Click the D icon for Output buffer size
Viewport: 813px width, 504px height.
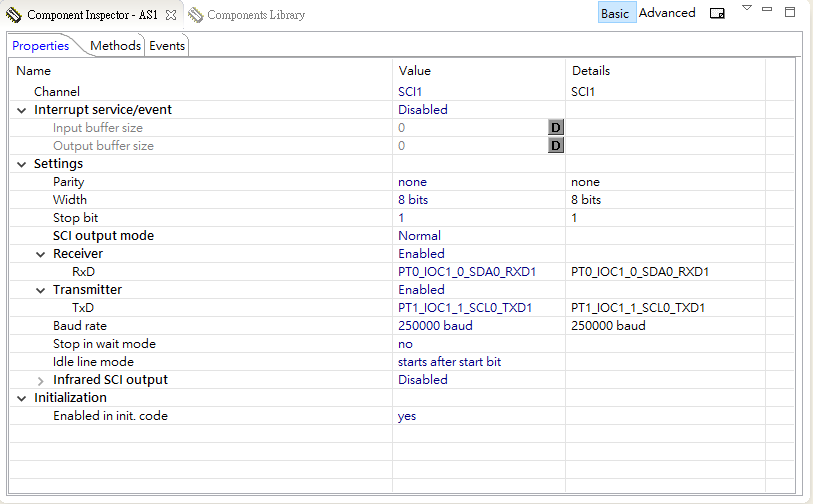click(x=556, y=146)
